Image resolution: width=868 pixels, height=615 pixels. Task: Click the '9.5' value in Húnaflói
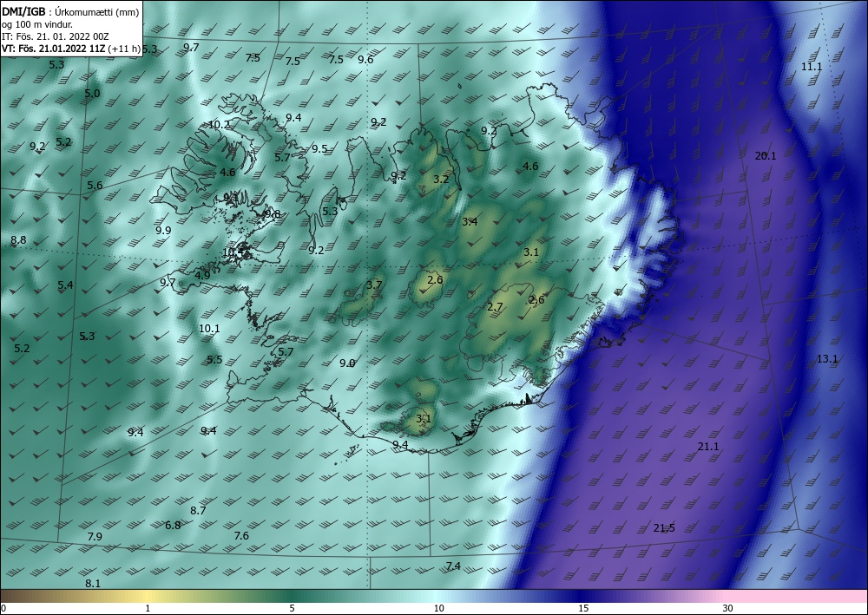[319, 149]
